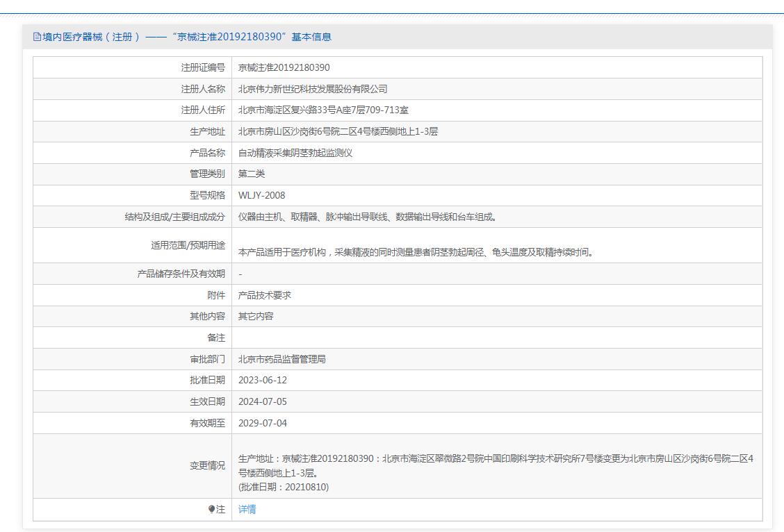Select effective date 2024-07-05
Viewport: 784px width, 532px height.
coord(263,401)
